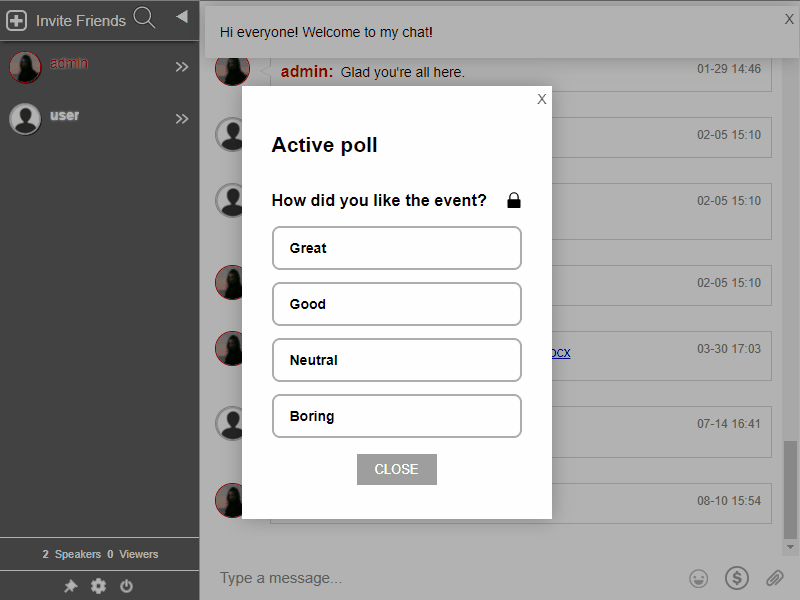The image size is (800, 600).
Task: Open chat settings via the gear icon
Action: click(x=98, y=586)
